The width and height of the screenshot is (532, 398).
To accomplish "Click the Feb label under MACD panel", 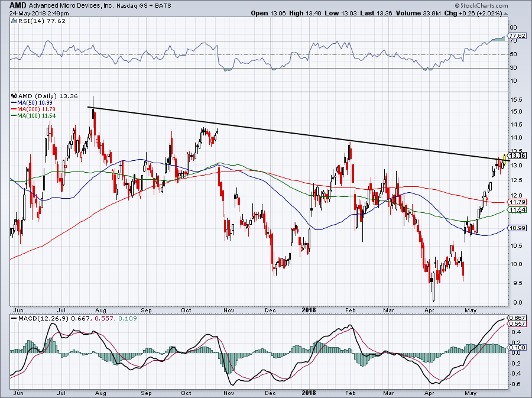I will pos(350,393).
